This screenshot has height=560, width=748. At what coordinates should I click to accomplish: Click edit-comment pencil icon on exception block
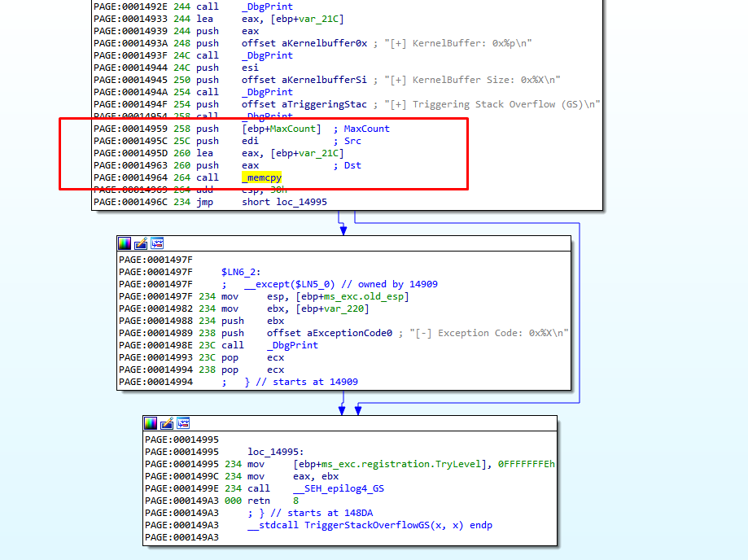[141, 243]
